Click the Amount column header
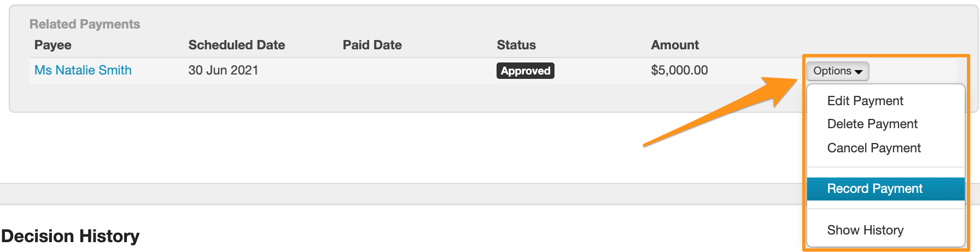The width and height of the screenshot is (980, 252). click(675, 45)
